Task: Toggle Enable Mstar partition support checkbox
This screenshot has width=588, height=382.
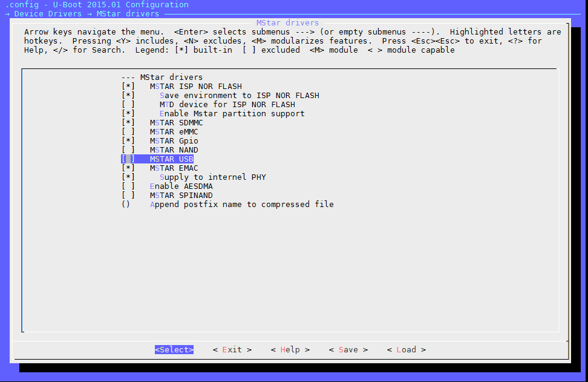Action: point(128,114)
